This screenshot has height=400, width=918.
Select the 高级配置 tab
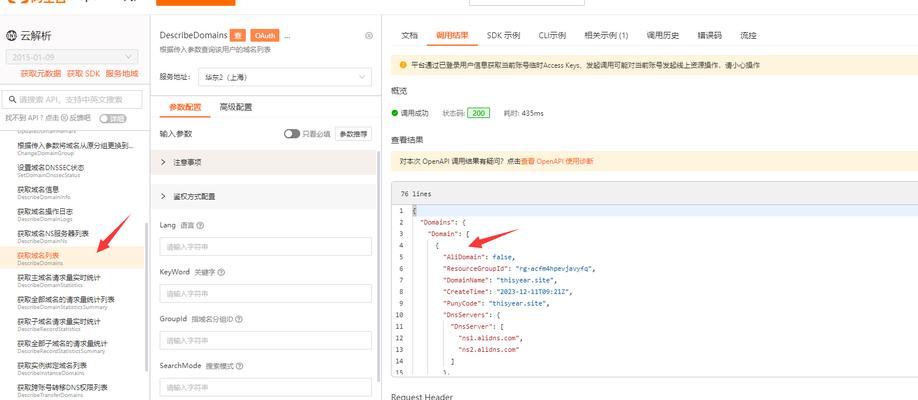[236, 107]
